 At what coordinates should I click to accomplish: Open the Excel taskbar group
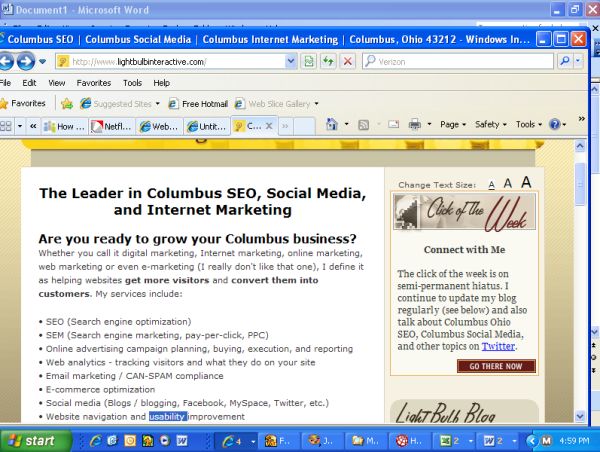tap(453, 441)
